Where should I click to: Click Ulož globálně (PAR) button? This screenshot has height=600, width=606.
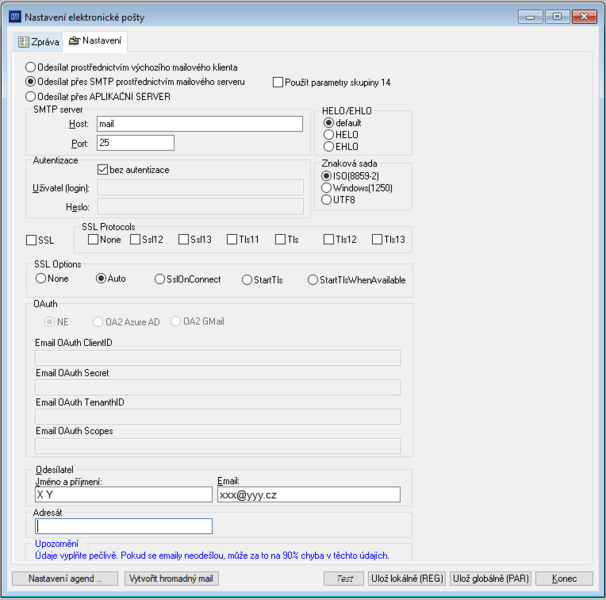coord(490,578)
